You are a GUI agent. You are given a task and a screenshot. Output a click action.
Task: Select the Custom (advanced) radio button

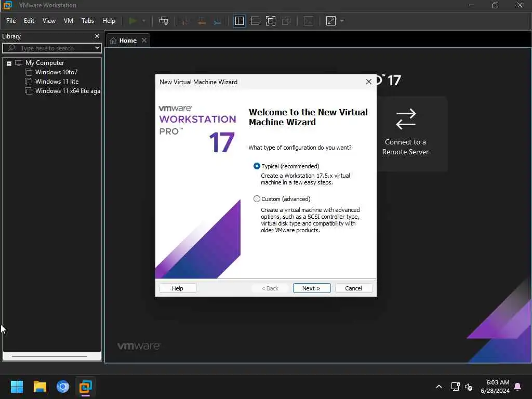[x=257, y=199]
